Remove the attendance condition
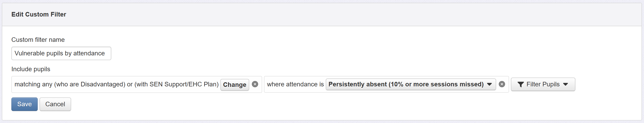The height and width of the screenshot is (123, 644). click(x=502, y=84)
